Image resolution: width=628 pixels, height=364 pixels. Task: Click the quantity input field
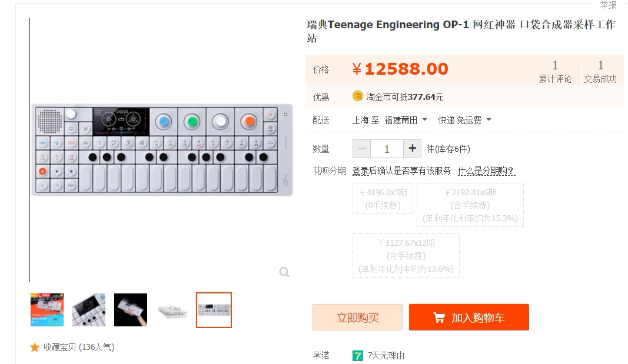tap(387, 149)
